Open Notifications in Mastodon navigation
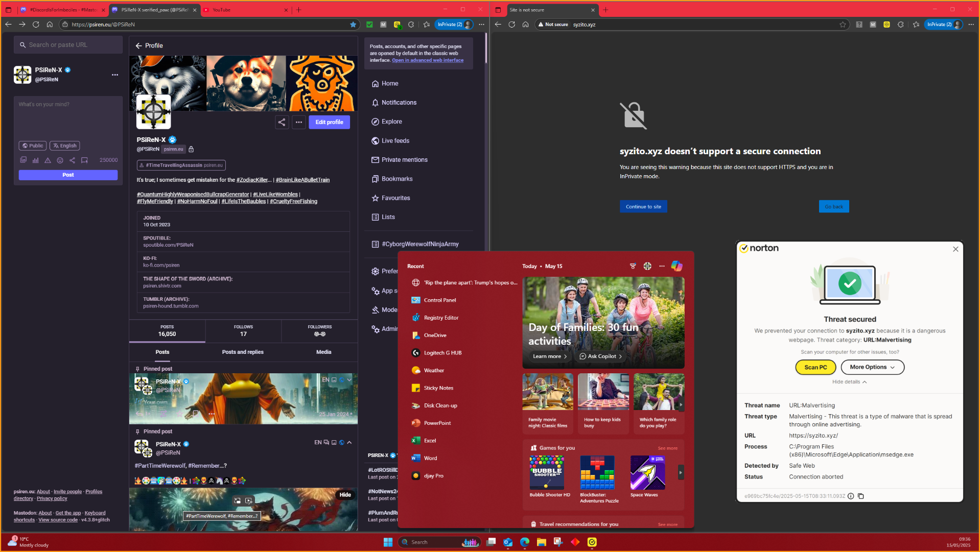This screenshot has width=980, height=552. [x=394, y=103]
